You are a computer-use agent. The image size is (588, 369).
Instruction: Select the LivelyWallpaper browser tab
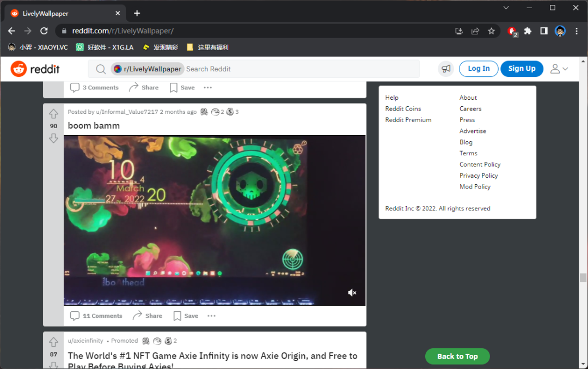coord(64,14)
